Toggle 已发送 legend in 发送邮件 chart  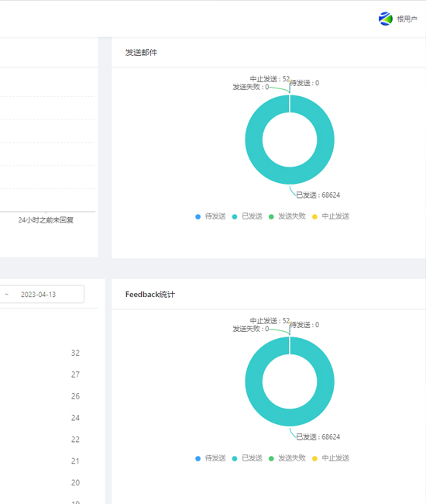pos(247,216)
